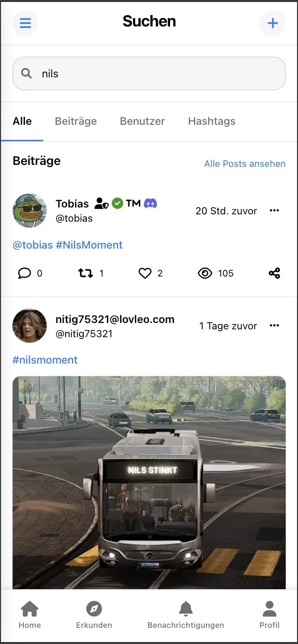Screen dimensions: 298x644
Task: Open the three-dot menu on Tobias's post
Action: (274, 210)
